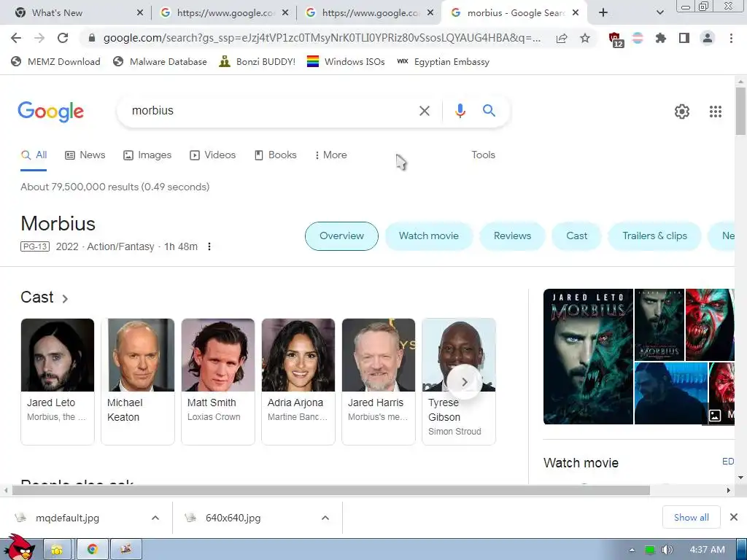Screen dimensions: 747x560
Task: Expand the Cast section arrow
Action: click(65, 298)
